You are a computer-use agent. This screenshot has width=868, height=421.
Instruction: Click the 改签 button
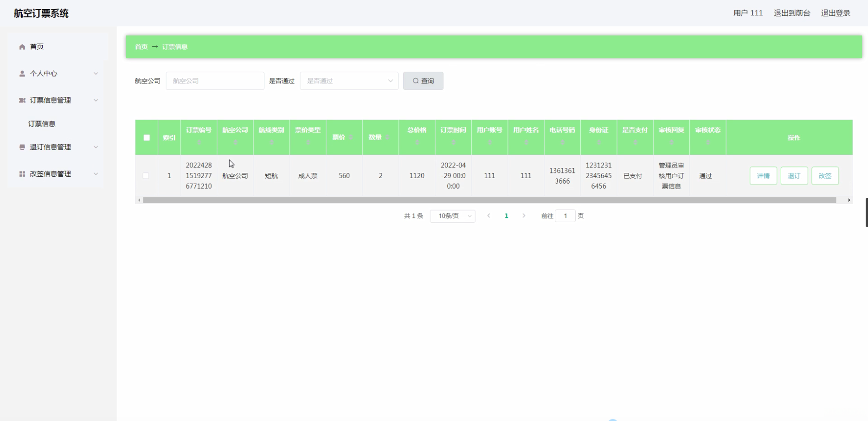click(825, 176)
